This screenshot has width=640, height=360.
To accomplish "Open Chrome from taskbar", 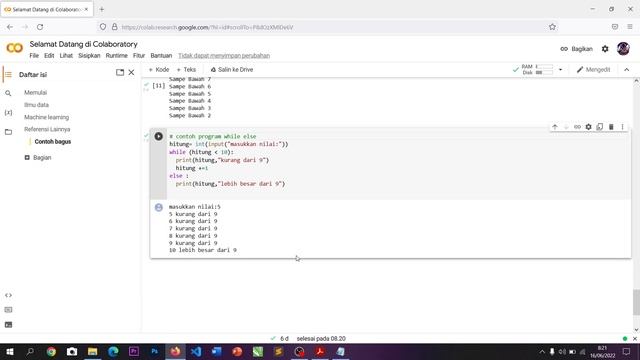I will point(51,351).
